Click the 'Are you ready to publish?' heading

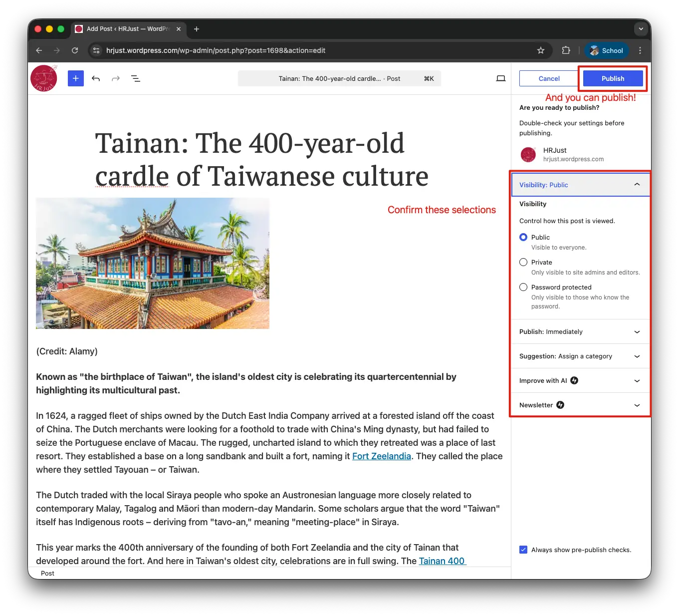pyautogui.click(x=559, y=107)
